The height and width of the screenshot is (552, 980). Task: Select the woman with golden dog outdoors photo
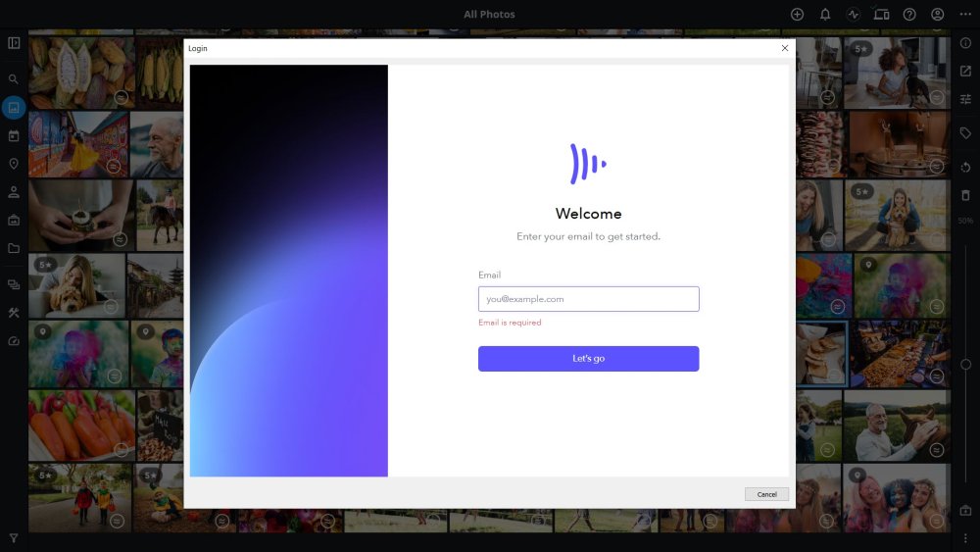pyautogui.click(x=897, y=215)
